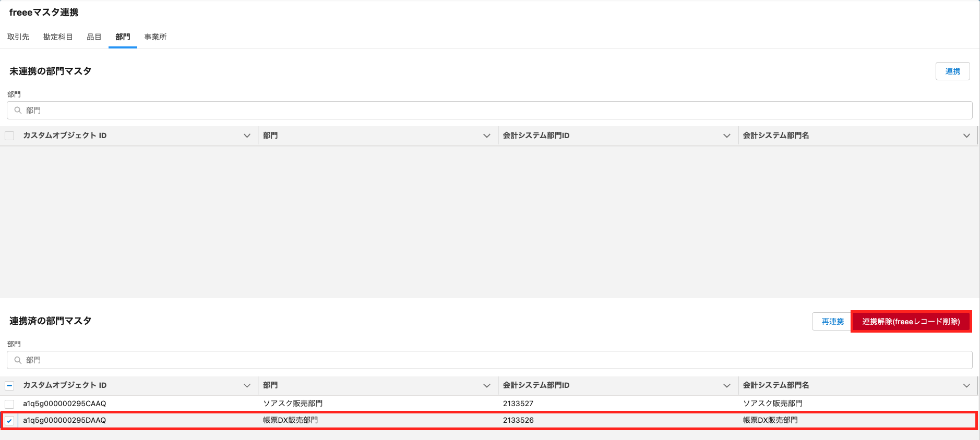Click the red 連携解除 button
The image size is (980, 440).
point(911,322)
